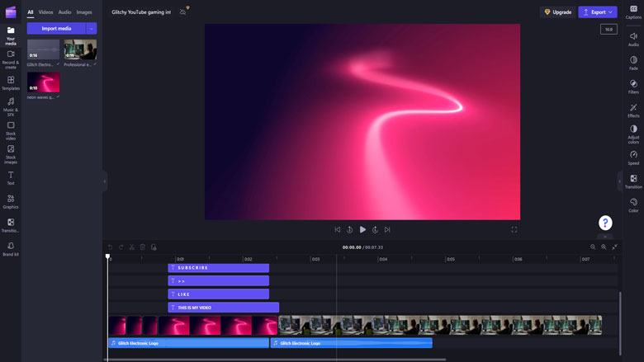
Task: Open the Stock video library
Action: tap(11, 130)
